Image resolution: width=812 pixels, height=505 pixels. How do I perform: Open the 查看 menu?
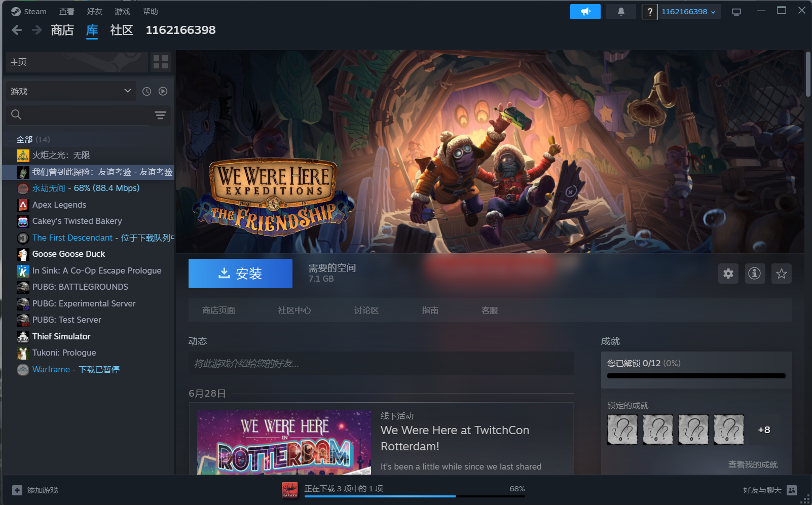[66, 11]
